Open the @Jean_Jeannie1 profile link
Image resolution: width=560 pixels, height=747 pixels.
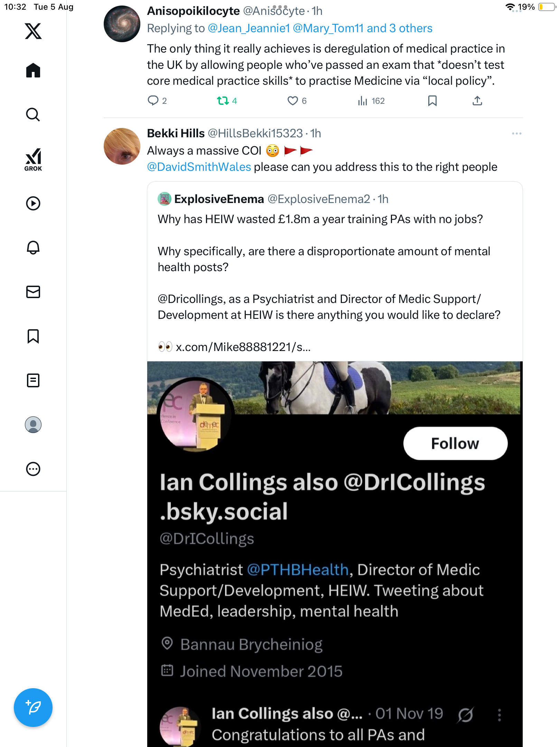point(249,28)
